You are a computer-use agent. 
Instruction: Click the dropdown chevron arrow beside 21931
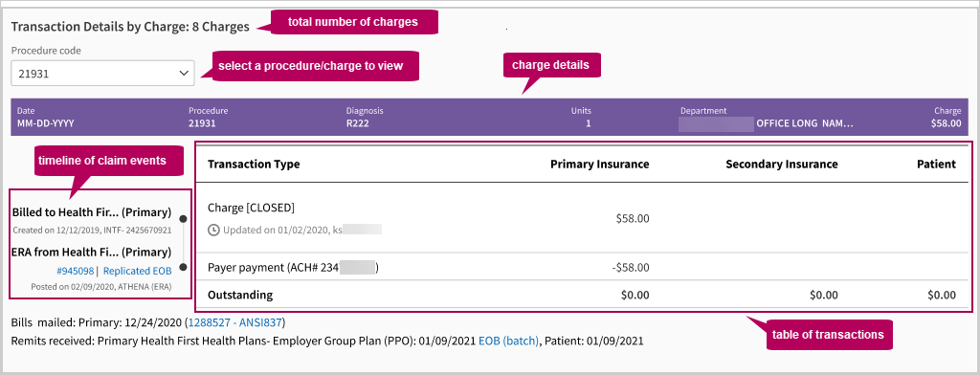pos(184,73)
